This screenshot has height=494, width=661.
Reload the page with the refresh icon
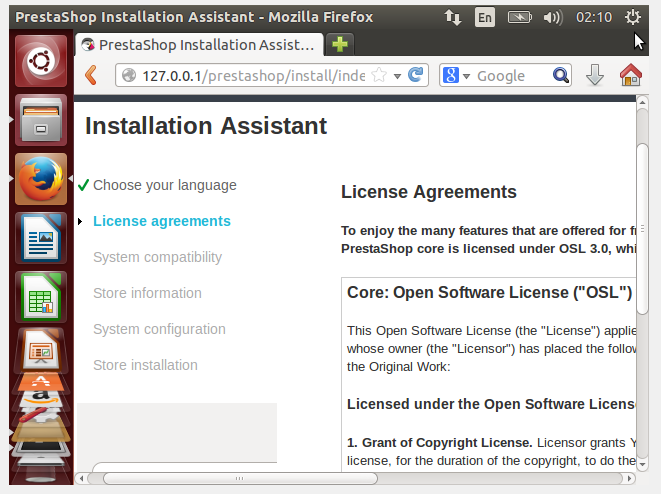(x=416, y=75)
